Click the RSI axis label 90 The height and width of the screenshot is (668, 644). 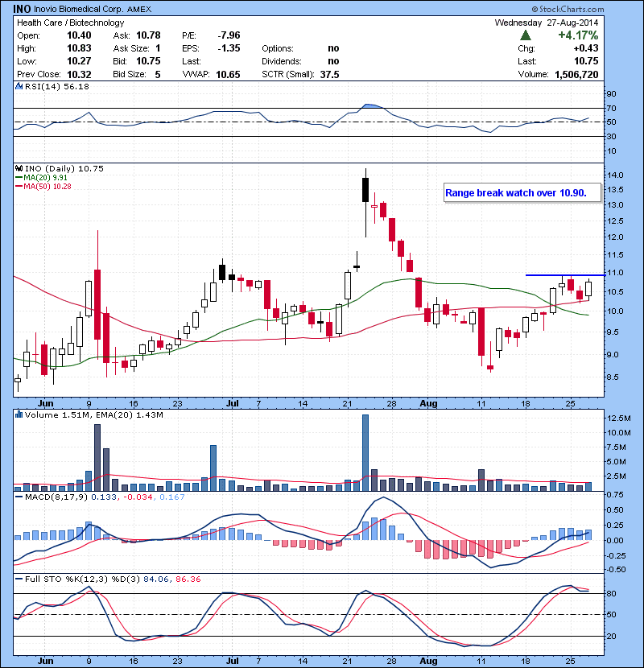[611, 93]
